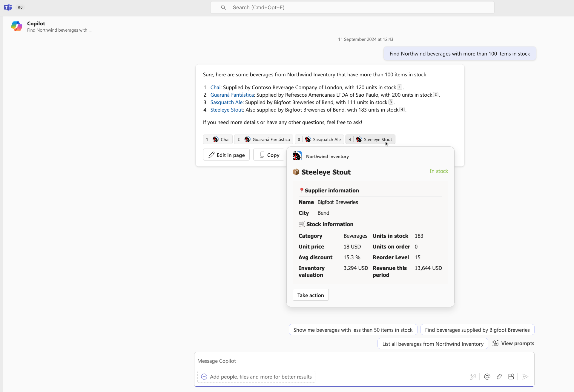Click the Copy button
Viewport: 574px width, 392px height.
pyautogui.click(x=269, y=155)
